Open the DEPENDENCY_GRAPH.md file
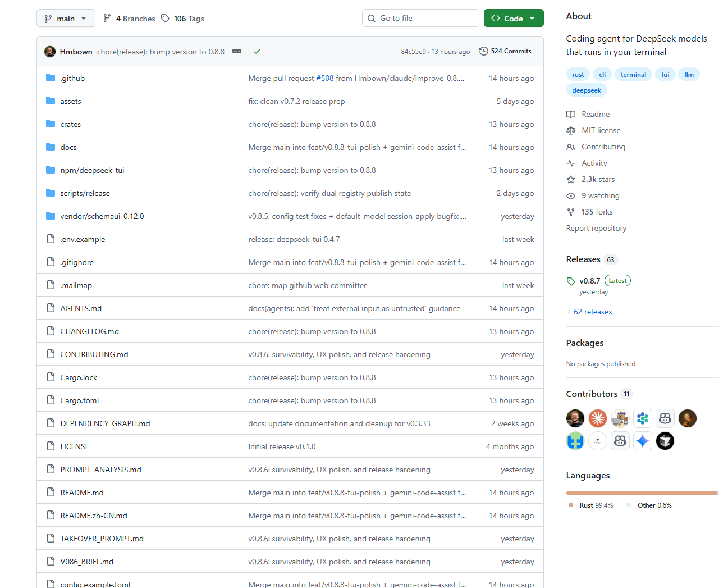728x588 pixels. [106, 423]
